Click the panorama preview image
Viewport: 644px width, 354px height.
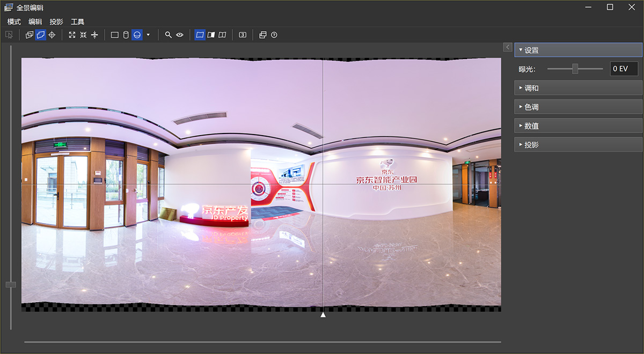[261, 185]
